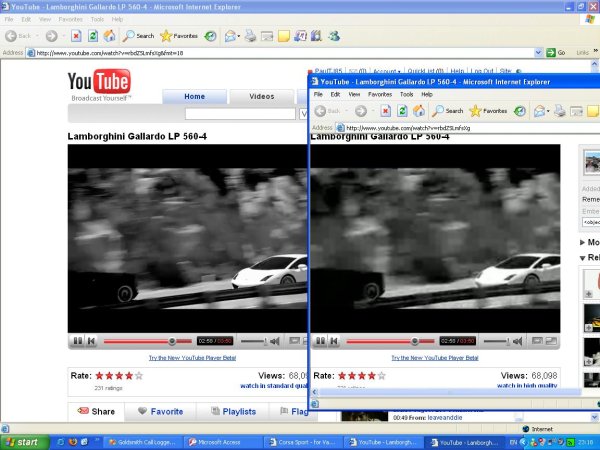Rate video five stars in back window
The image size is (600, 450).
[x=139, y=376]
